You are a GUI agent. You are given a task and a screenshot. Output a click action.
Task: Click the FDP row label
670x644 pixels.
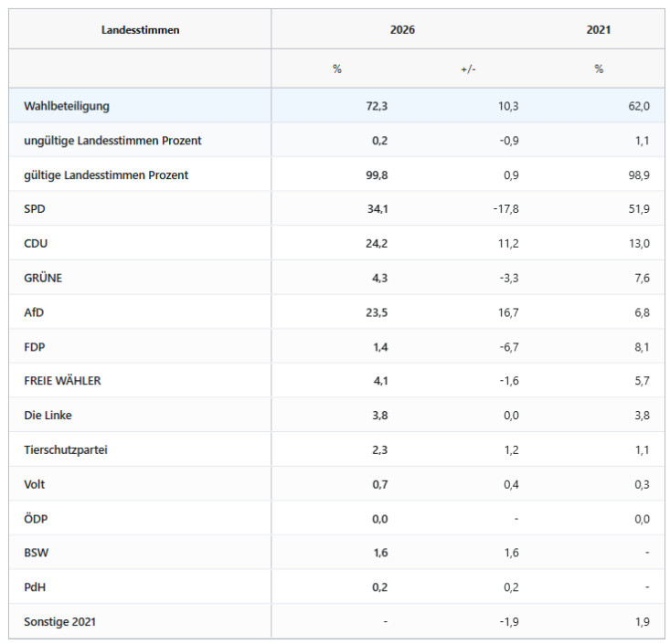(34, 347)
